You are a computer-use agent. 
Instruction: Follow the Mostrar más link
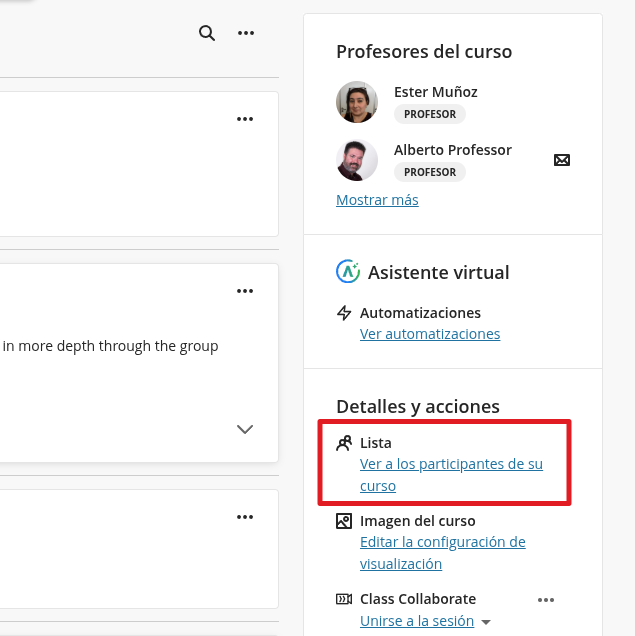click(377, 200)
